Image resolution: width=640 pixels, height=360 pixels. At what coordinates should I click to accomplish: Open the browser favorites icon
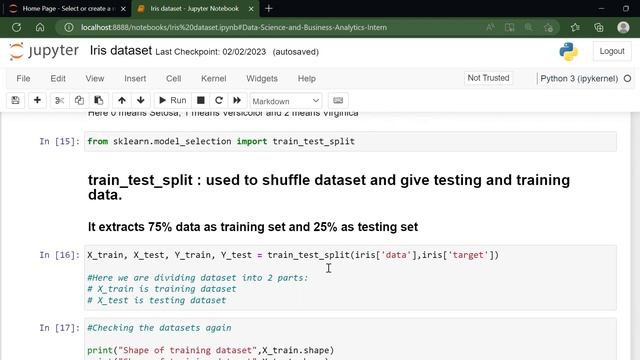point(575,27)
